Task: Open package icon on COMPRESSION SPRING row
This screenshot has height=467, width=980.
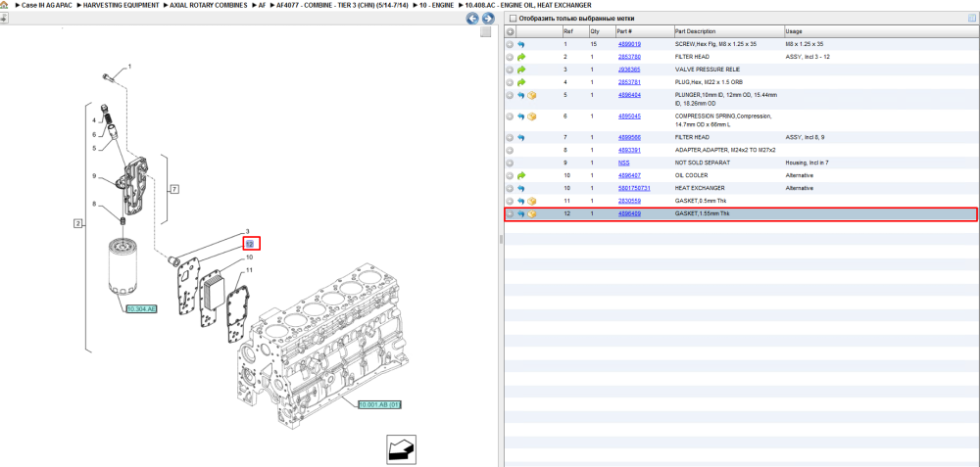Action: 532,117
